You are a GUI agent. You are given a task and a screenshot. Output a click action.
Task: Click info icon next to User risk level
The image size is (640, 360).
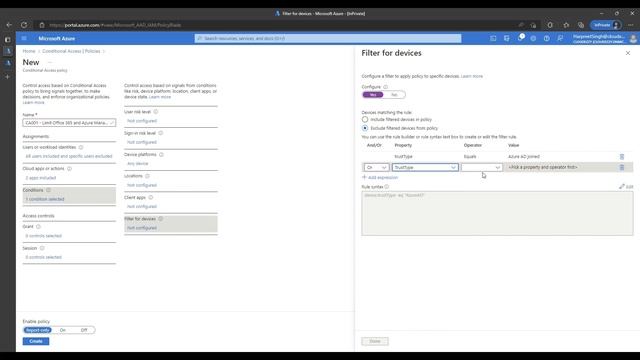click(156, 111)
